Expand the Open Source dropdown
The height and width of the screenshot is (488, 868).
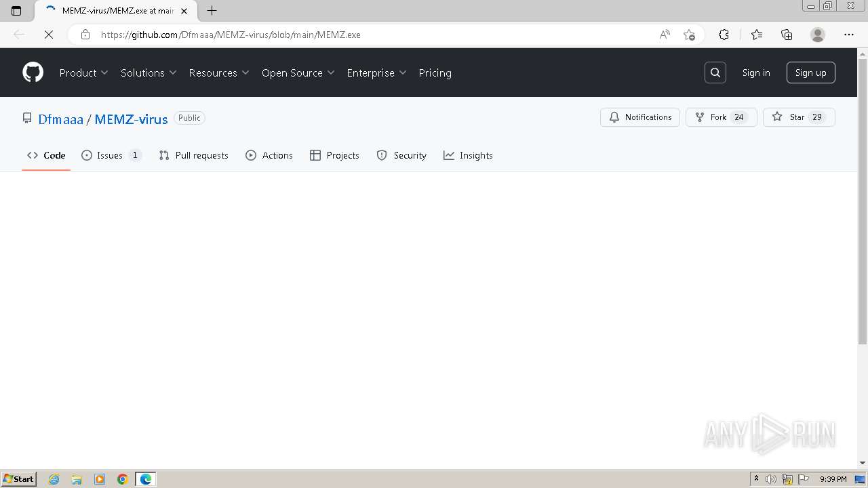pos(298,73)
